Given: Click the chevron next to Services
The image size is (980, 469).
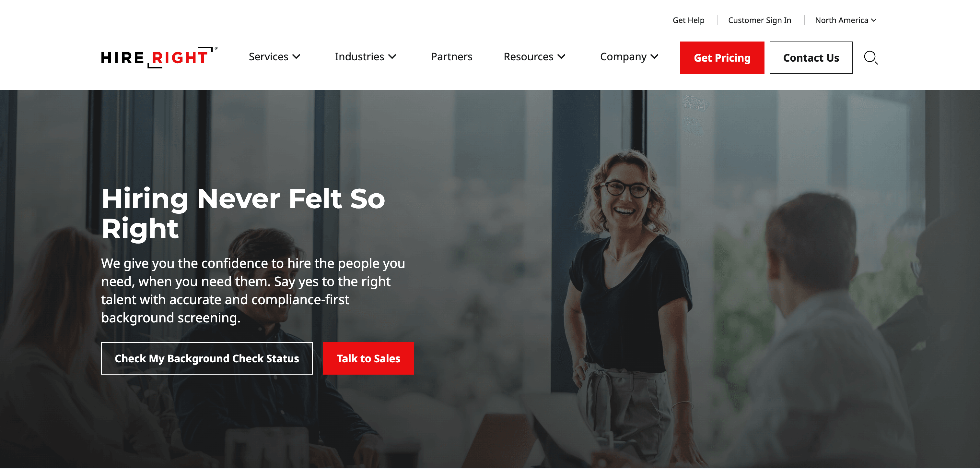Looking at the screenshot, I should (296, 57).
